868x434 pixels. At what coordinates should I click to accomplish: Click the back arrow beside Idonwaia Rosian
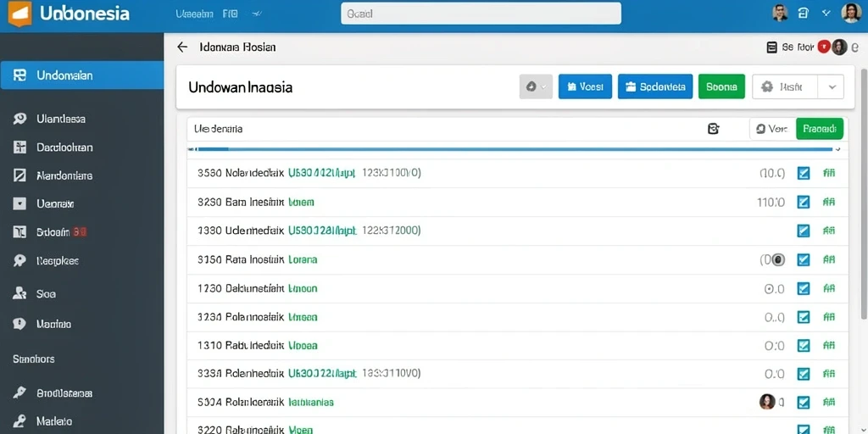click(x=182, y=47)
